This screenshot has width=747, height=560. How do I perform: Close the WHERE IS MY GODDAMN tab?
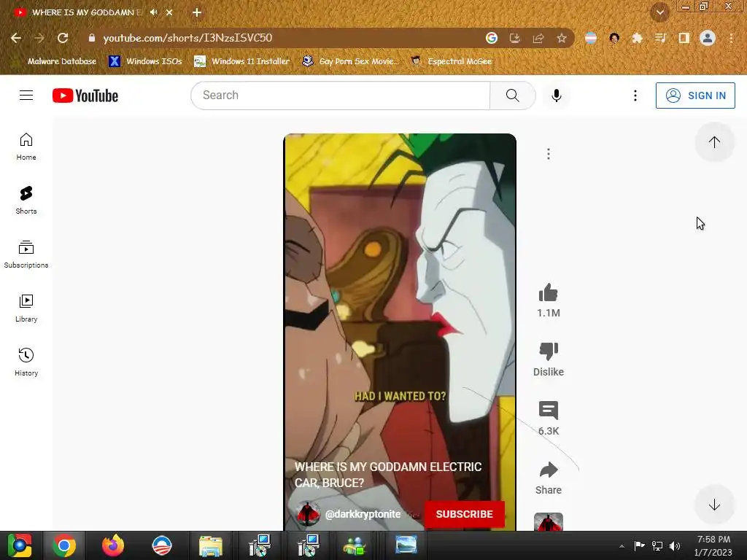click(x=169, y=12)
